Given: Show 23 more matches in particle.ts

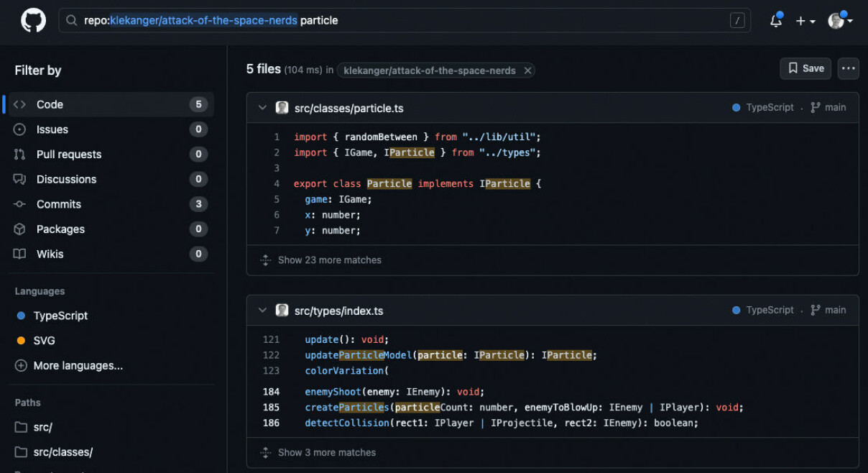Looking at the screenshot, I should click(330, 260).
